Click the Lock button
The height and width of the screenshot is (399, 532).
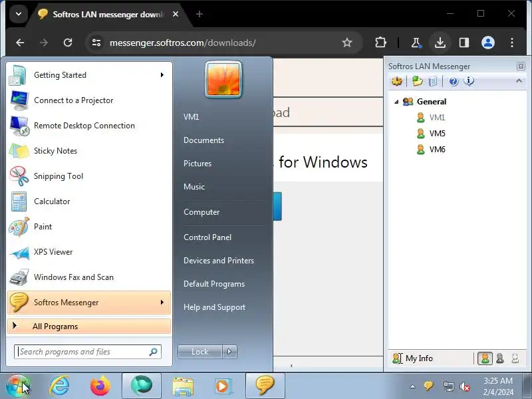tap(200, 352)
